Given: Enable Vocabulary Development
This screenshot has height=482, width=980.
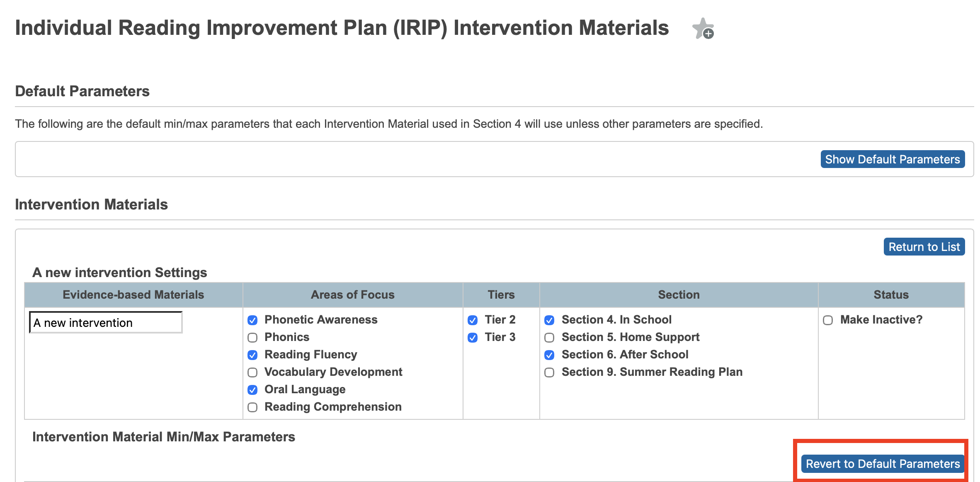Looking at the screenshot, I should pyautogui.click(x=253, y=372).
